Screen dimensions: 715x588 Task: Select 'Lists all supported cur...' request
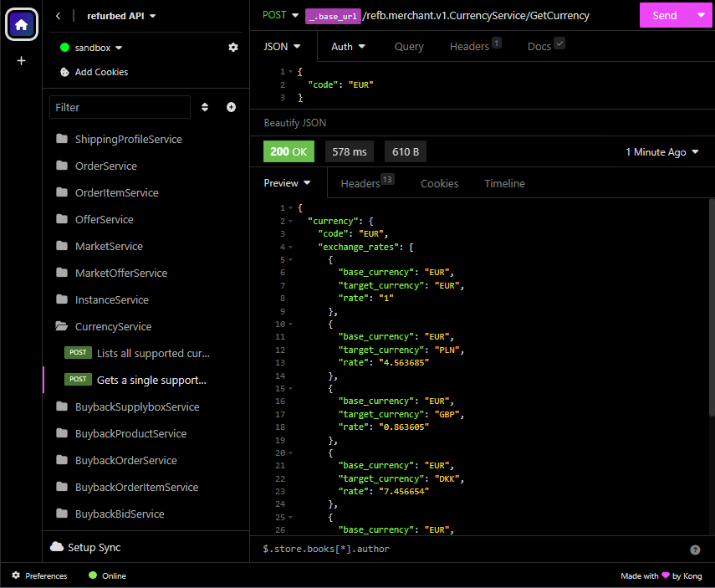pos(153,354)
